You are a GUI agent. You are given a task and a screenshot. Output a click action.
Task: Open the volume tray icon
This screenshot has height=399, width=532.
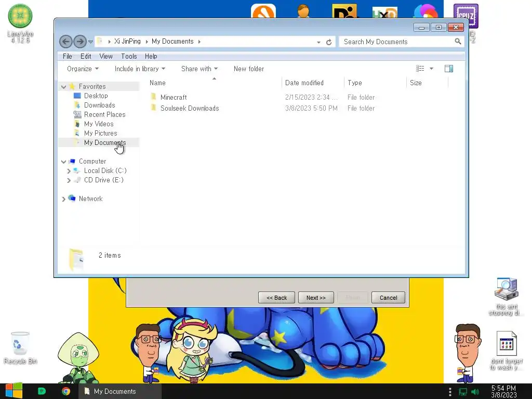point(475,392)
